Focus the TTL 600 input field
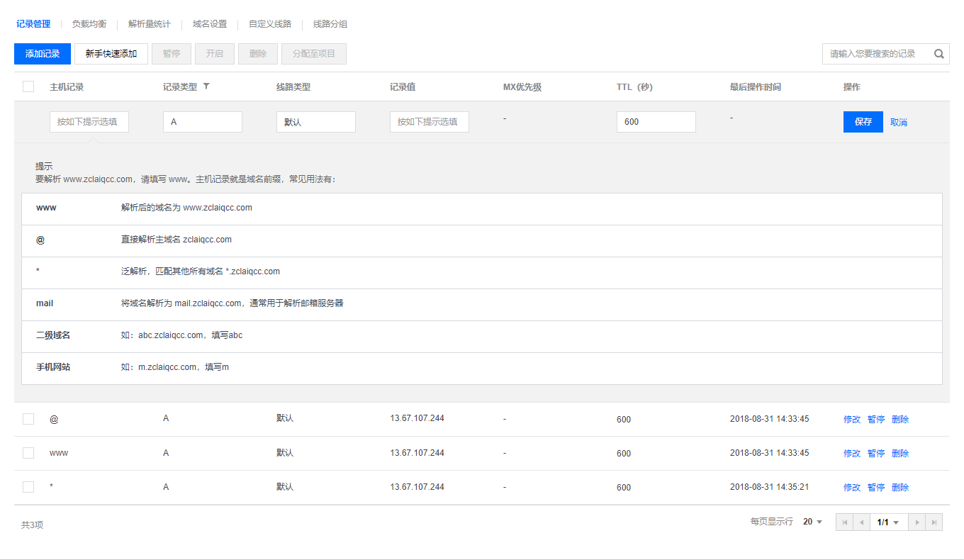 [656, 122]
